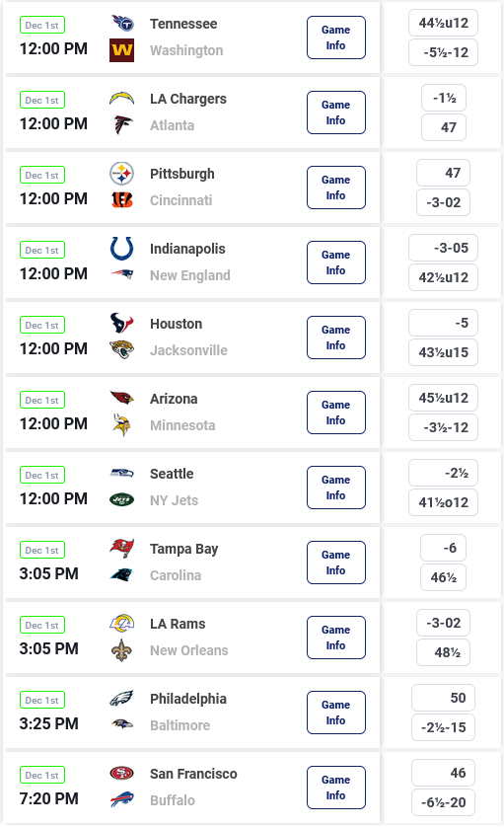Open Game Info for Tampa Bay vs Carolina
Screen dimensions: 504x827
(x=336, y=563)
